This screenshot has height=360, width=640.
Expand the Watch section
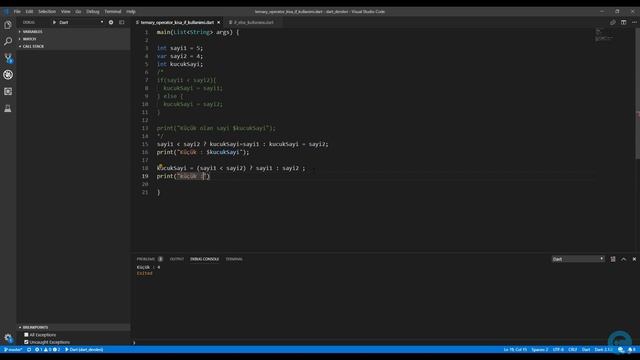tap(73, 39)
